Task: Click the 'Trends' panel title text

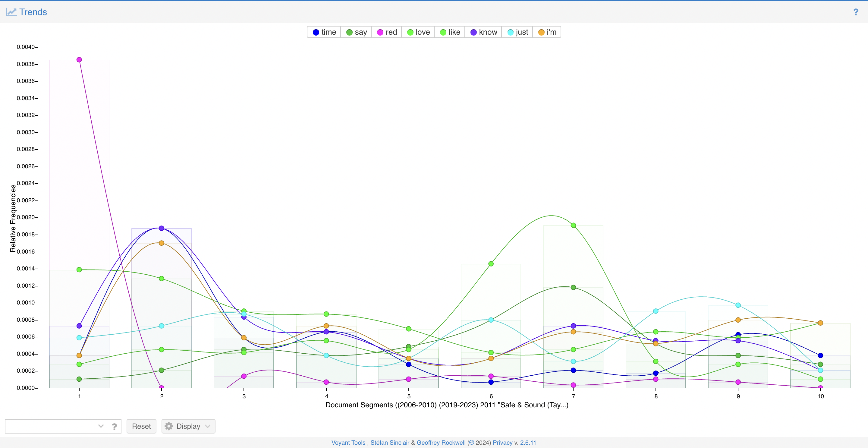Action: coord(33,12)
